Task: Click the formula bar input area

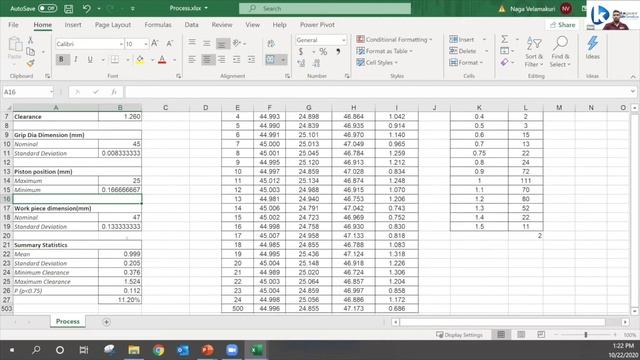Action: (x=378, y=92)
